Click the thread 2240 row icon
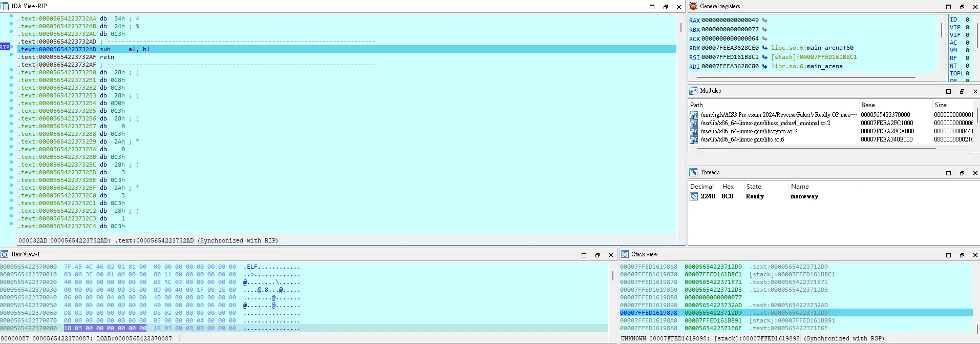The height and width of the screenshot is (344, 980). (x=694, y=196)
